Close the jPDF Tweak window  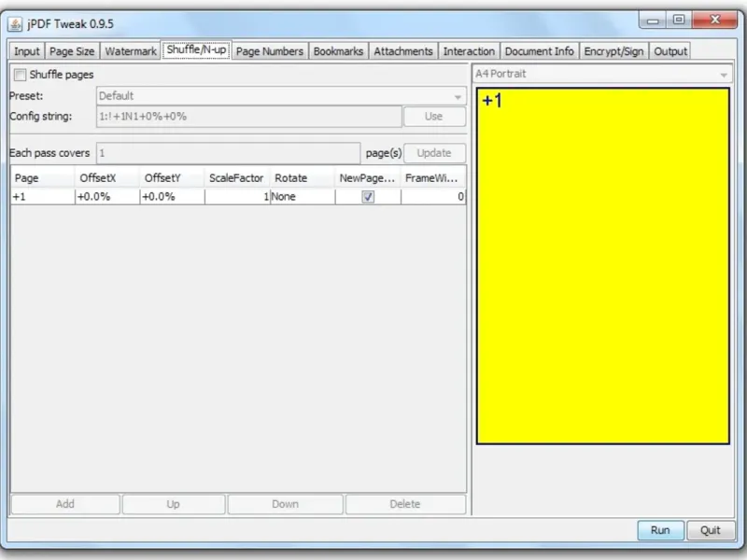point(715,20)
